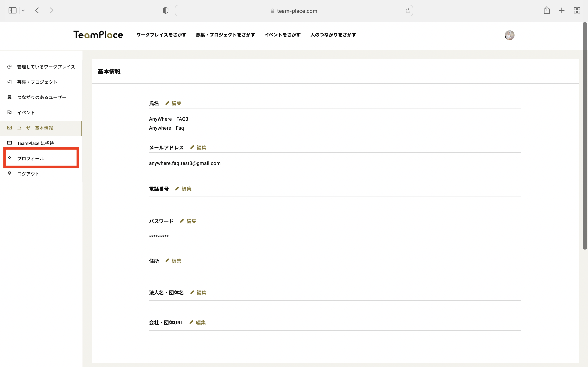Click the vertical page scrollbar

(585, 136)
